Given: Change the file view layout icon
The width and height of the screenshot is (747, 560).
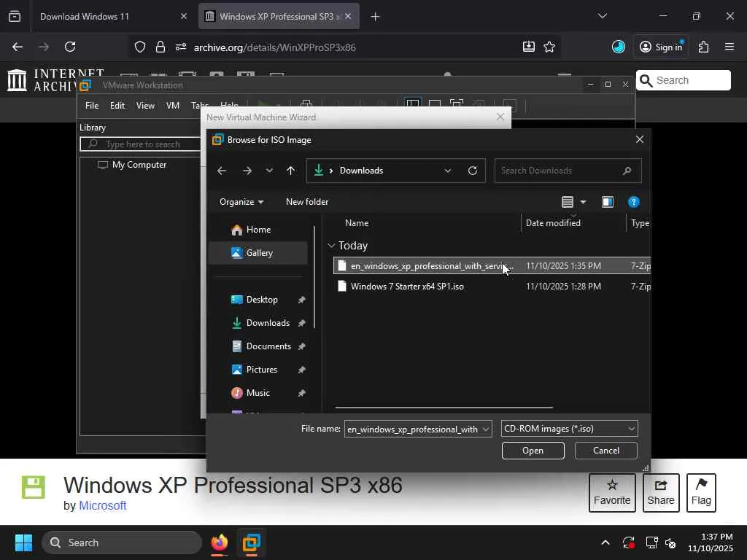Looking at the screenshot, I should [x=567, y=202].
